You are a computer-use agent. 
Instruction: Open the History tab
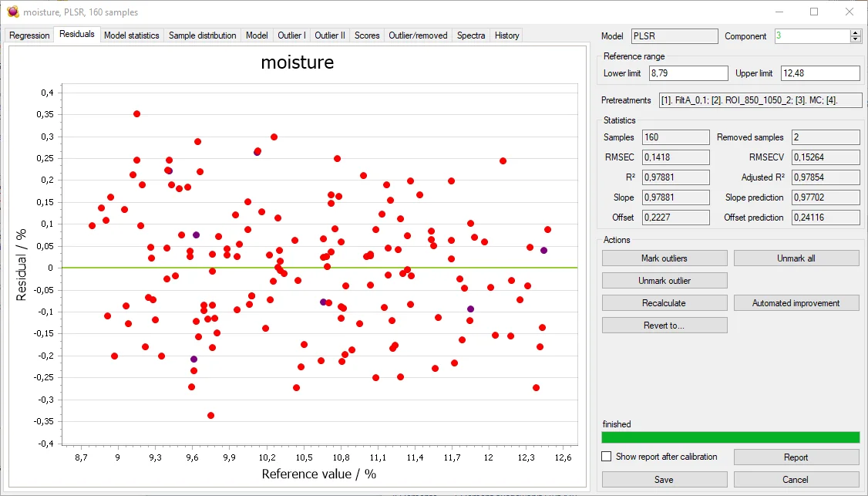(x=506, y=35)
